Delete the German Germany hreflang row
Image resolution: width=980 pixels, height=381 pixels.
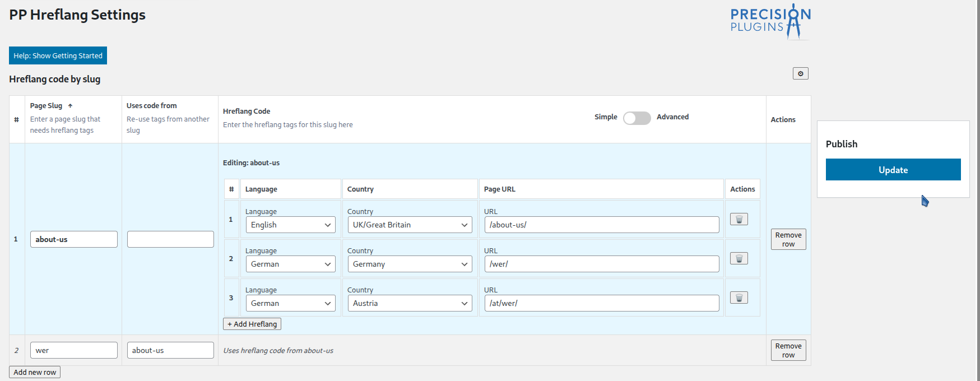739,258
